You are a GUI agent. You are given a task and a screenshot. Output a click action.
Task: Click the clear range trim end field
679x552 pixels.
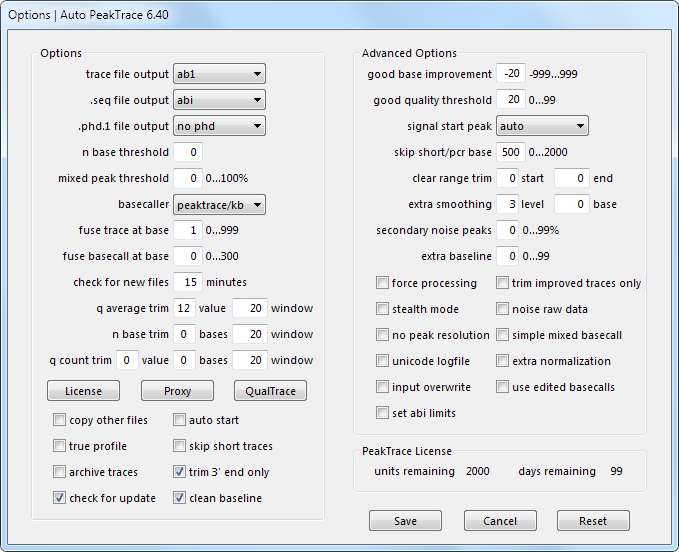pyautogui.click(x=572, y=178)
